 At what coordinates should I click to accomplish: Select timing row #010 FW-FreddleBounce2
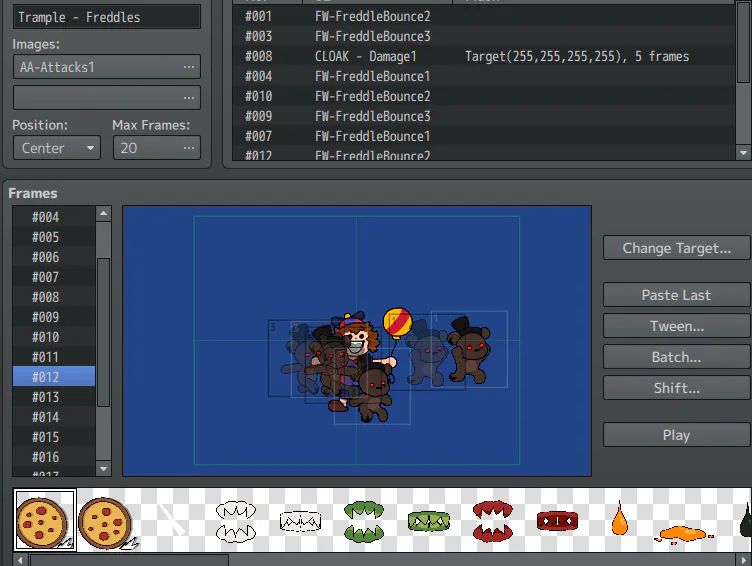pyautogui.click(x=483, y=96)
